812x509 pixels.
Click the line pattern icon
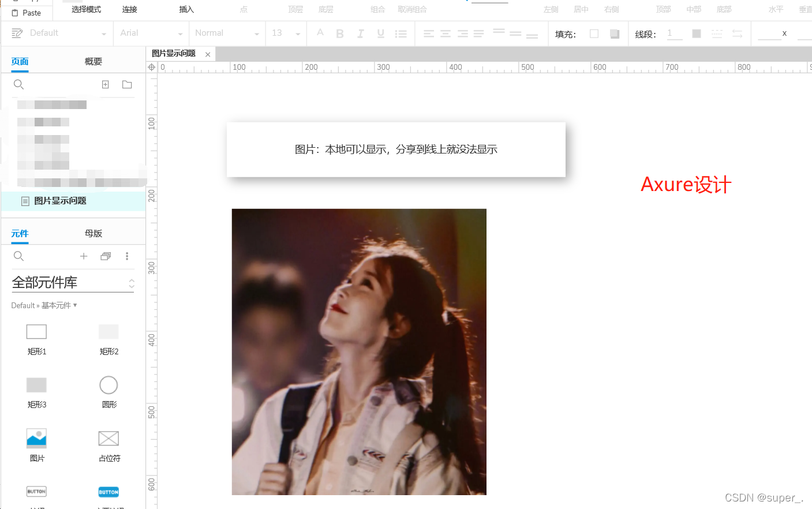coord(717,33)
